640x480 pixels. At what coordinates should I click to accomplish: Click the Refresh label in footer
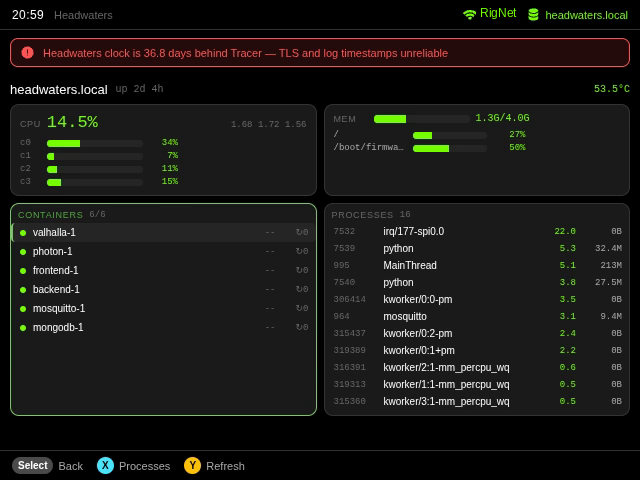pos(225,466)
